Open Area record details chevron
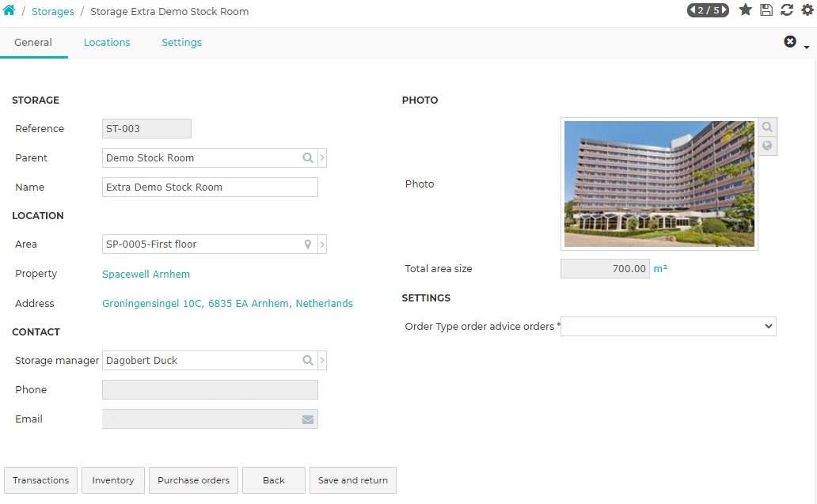This screenshot has width=817, height=504. [322, 244]
